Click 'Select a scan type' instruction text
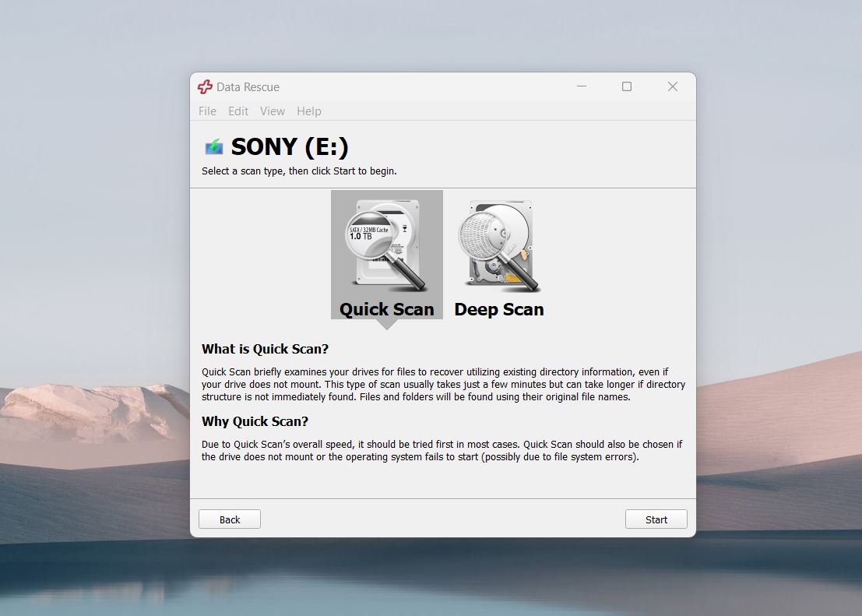Screen dimensions: 862x616 (299, 171)
